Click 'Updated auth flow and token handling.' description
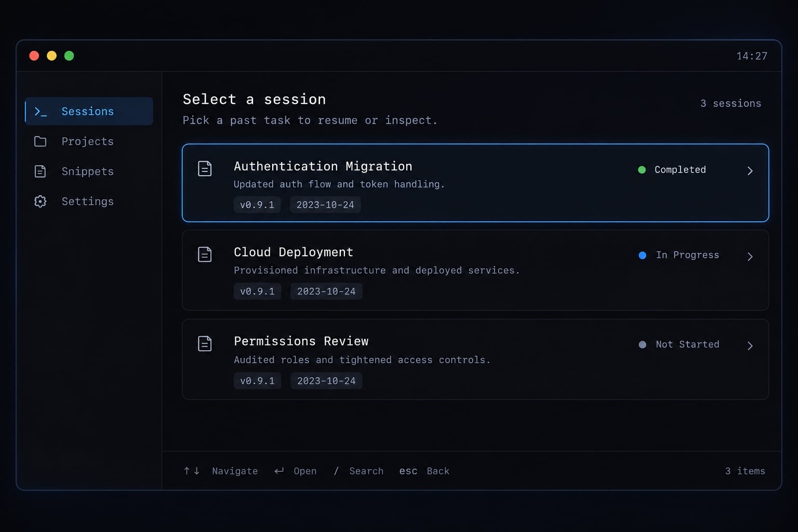 (x=339, y=184)
